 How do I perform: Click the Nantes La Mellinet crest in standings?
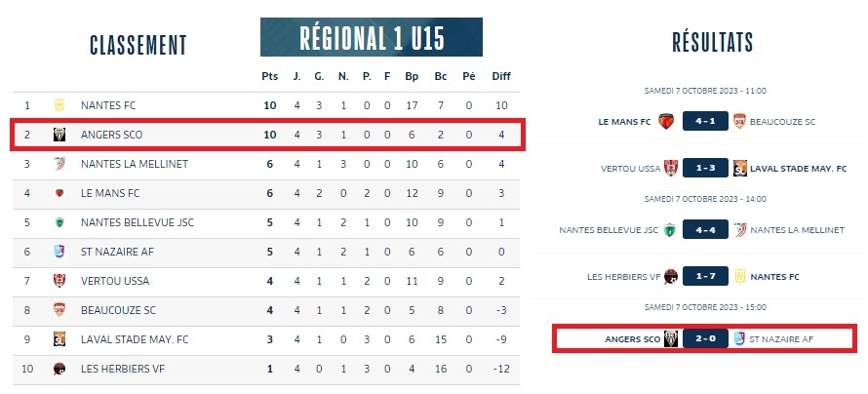point(59,164)
